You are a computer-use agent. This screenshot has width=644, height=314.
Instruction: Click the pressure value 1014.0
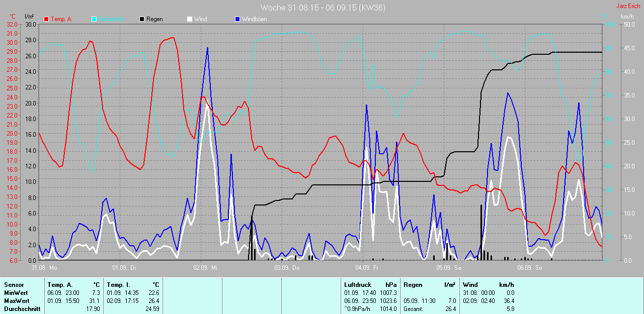(388, 309)
